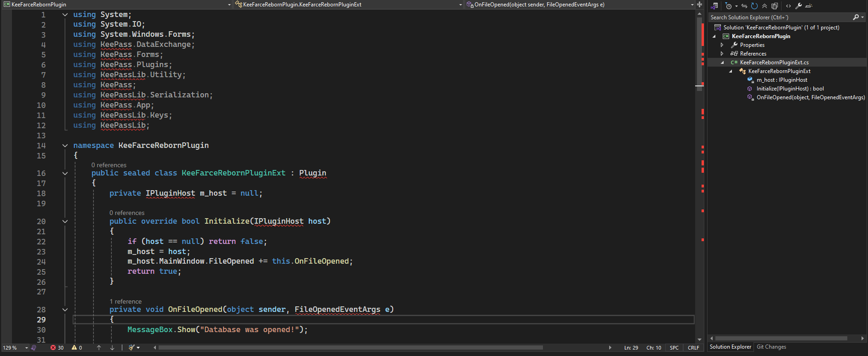Select the bold KeeFarceRebornPlugin project
This screenshot has height=356, width=868.
pyautogui.click(x=761, y=36)
